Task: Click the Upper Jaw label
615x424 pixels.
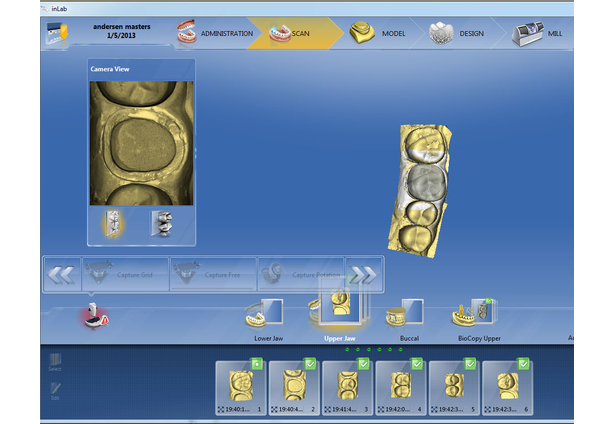Action: point(340,338)
